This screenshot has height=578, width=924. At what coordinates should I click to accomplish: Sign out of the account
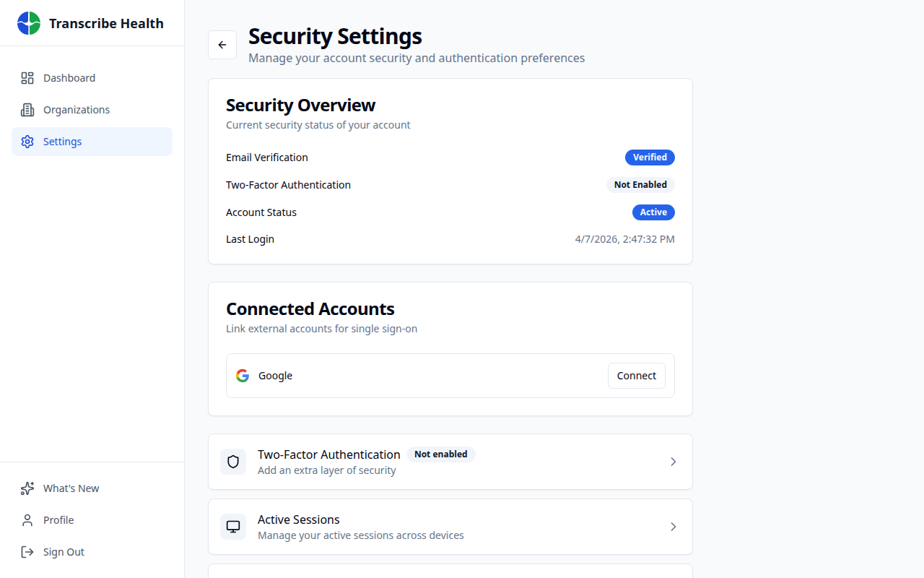(63, 551)
